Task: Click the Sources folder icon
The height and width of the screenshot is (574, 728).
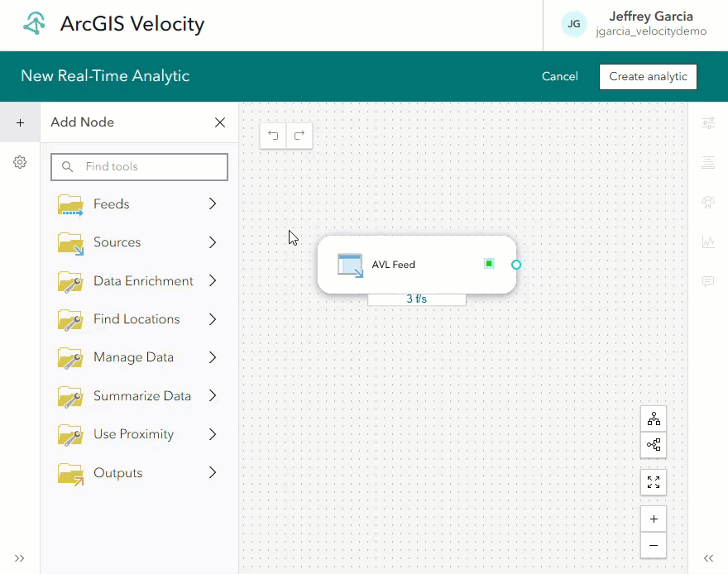Action: point(70,243)
